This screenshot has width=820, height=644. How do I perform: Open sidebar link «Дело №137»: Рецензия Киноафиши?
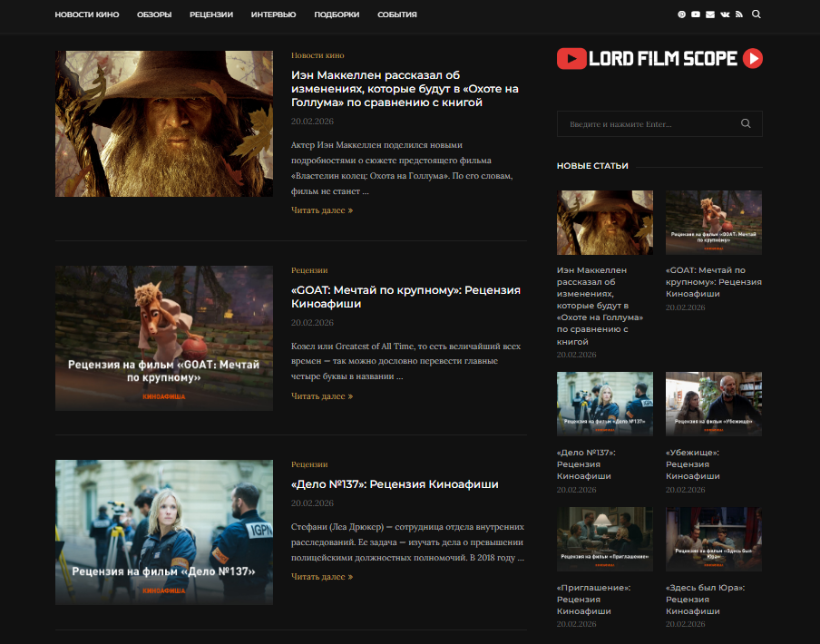pos(586,464)
